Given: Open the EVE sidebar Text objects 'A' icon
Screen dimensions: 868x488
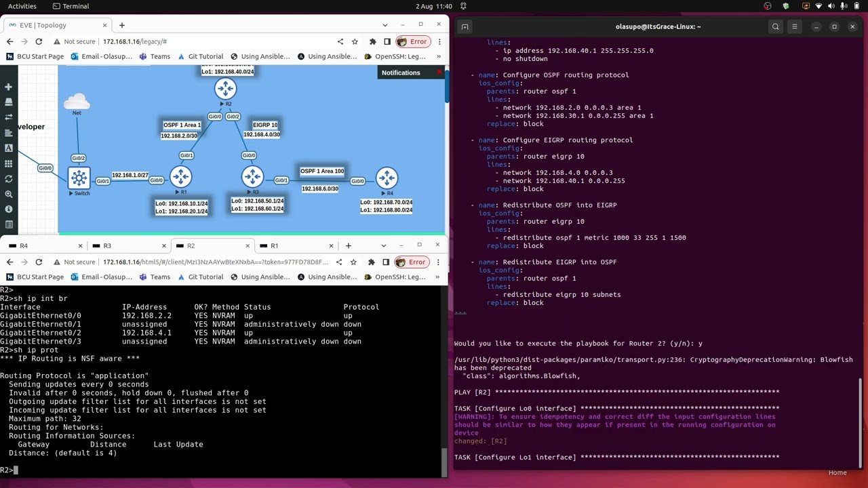Looking at the screenshot, I should click(8, 148).
